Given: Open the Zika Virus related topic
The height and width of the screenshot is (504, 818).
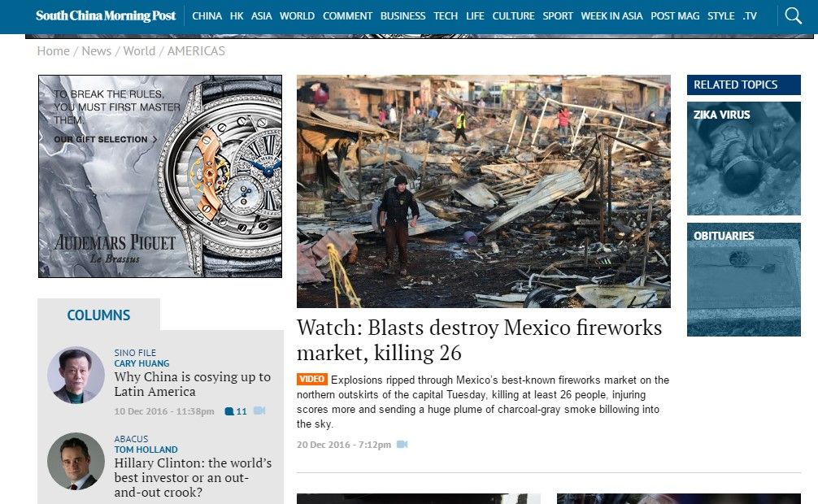Looking at the screenshot, I should pos(743,159).
